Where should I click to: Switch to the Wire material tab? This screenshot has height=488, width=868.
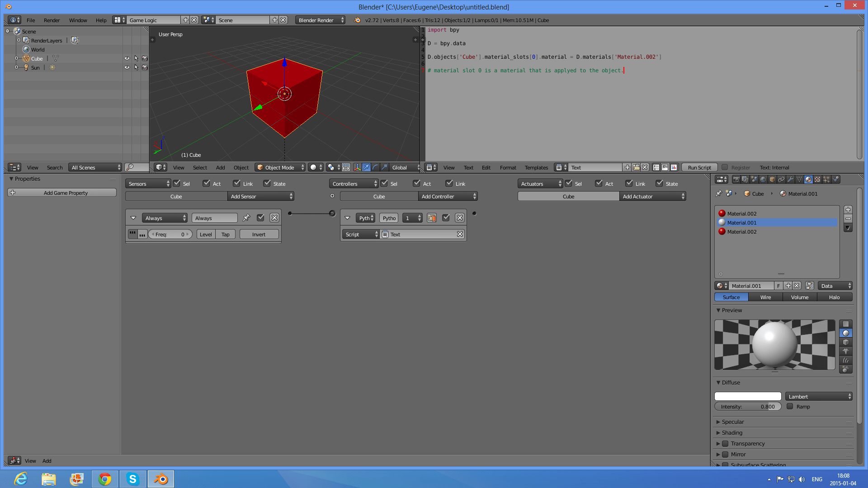pyautogui.click(x=765, y=297)
